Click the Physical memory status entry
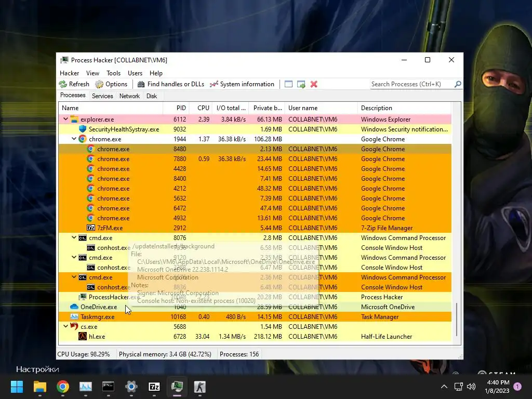 165,354
